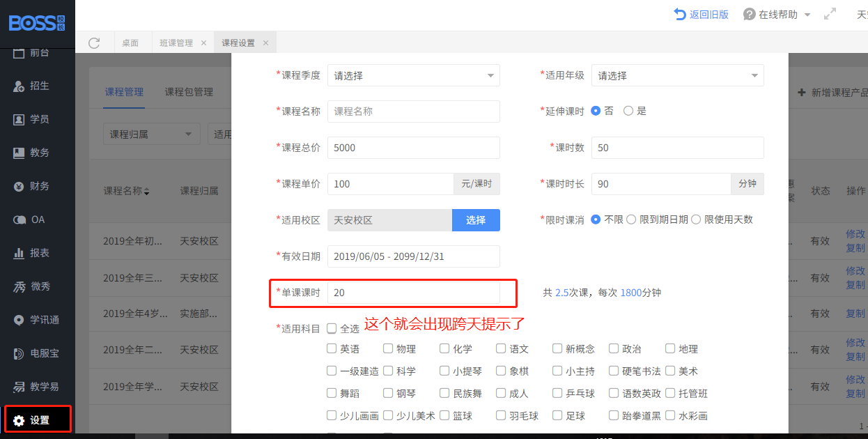Click the BOSS logo in sidebar
Image resolution: width=868 pixels, height=439 pixels.
[37, 22]
